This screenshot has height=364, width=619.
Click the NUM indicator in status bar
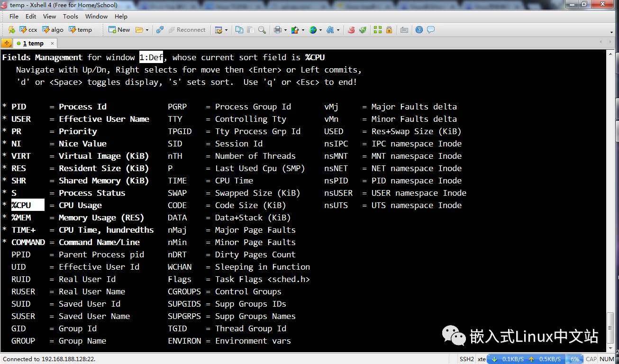[x=607, y=359]
